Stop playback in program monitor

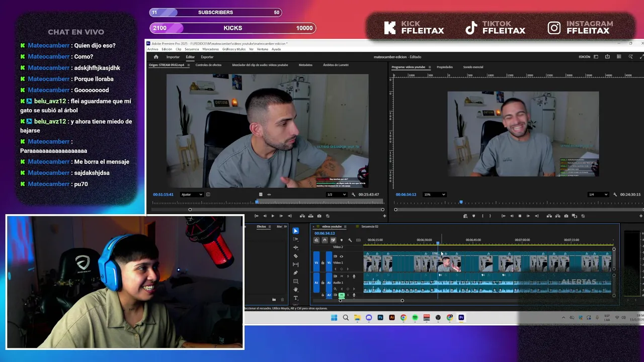coord(520,216)
